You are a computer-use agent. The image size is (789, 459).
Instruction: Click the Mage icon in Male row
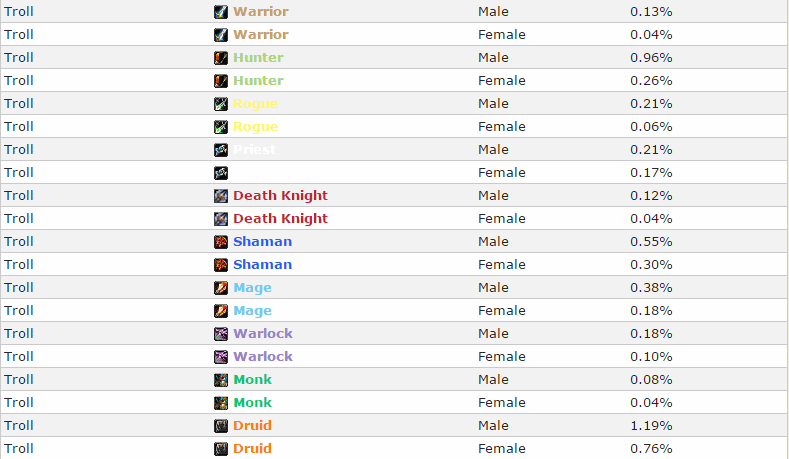(x=220, y=288)
